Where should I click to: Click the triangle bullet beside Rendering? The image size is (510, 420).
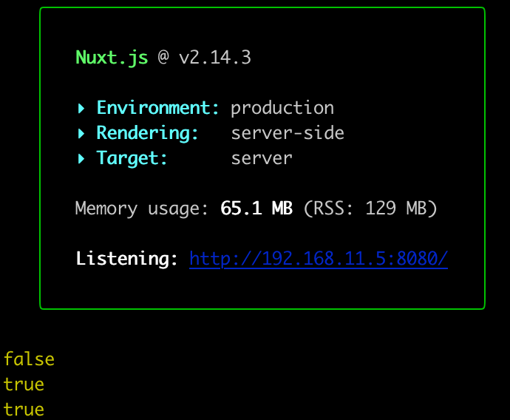pos(81,134)
